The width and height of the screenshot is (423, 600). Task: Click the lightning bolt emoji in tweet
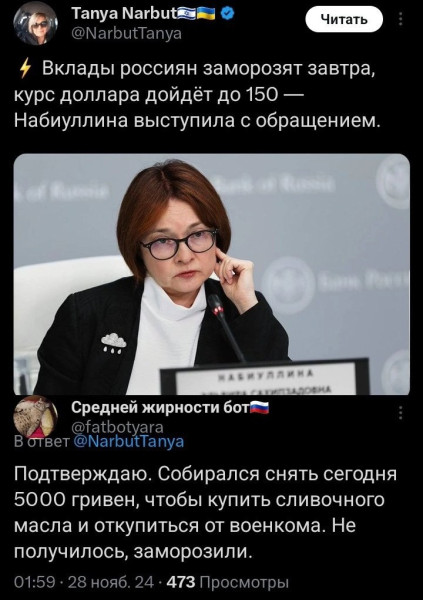pyautogui.click(x=25, y=70)
